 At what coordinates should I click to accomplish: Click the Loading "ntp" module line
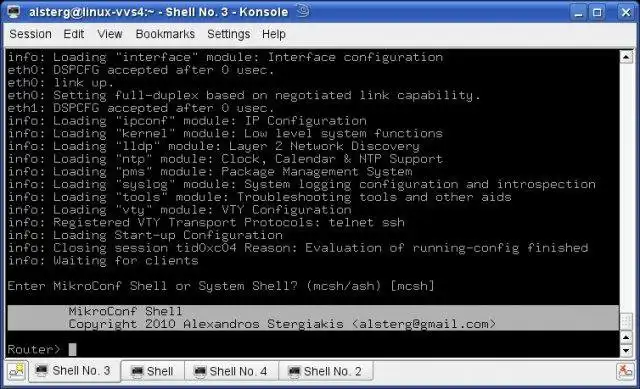click(225, 159)
